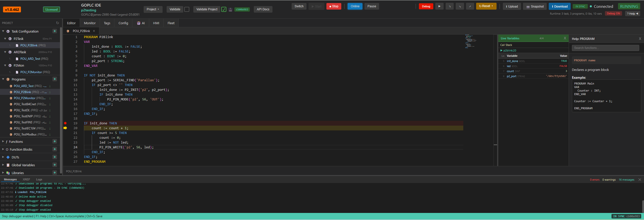The image size is (644, 220).
Task: Add a new task with plus icon
Action: pyautogui.click(x=55, y=31)
